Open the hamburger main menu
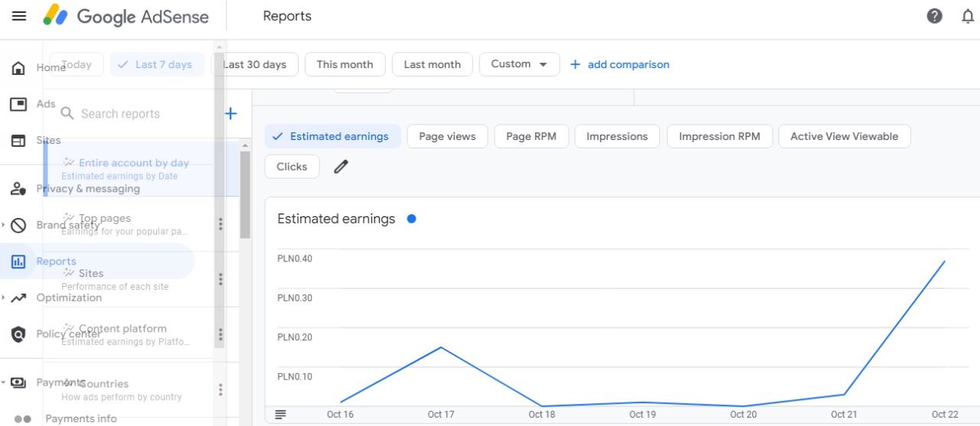The width and height of the screenshot is (980, 426). (19, 16)
